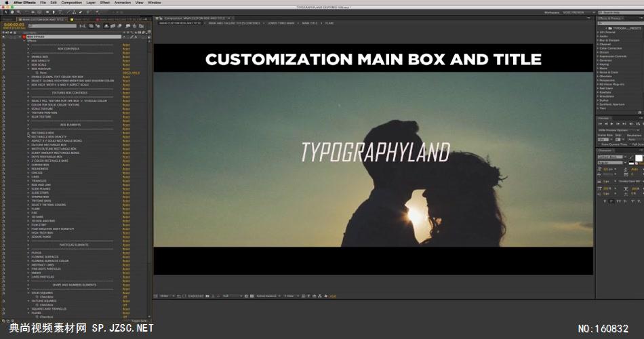Select the Zoom magnifier tool
644x339 pixels.
click(18, 12)
